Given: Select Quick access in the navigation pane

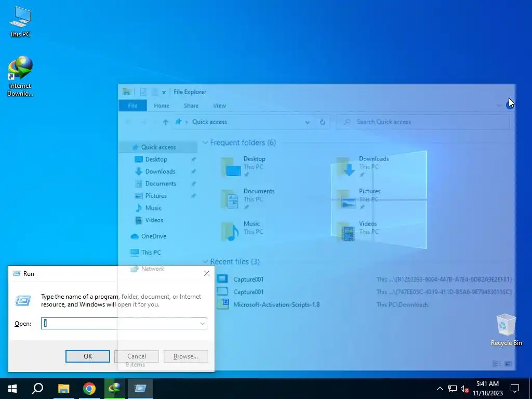Looking at the screenshot, I should click(158, 147).
